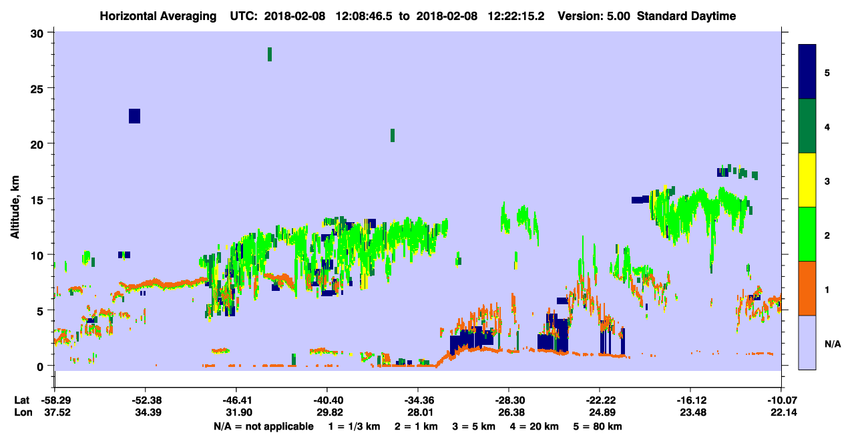This screenshot has height=445, width=868.
Task: Click the bright green colorbar segment labeled 2
Action: point(807,234)
